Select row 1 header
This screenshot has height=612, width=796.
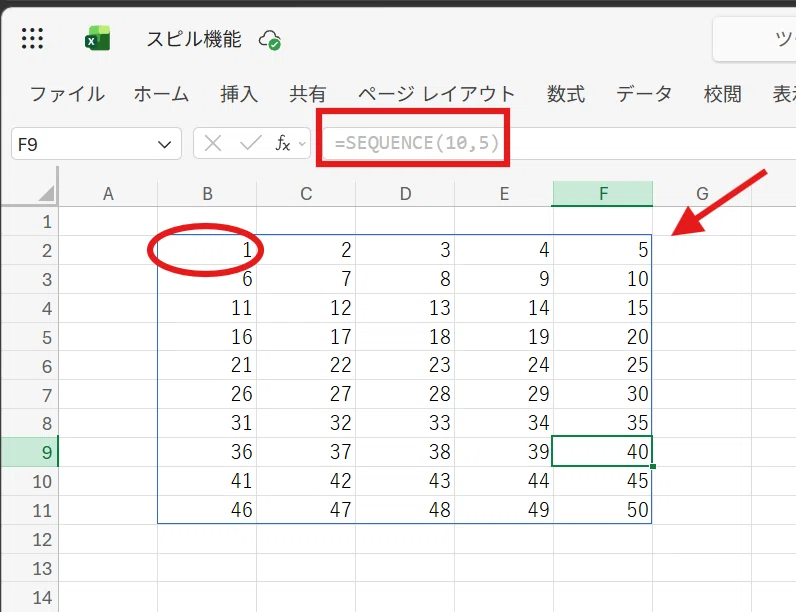coord(30,222)
